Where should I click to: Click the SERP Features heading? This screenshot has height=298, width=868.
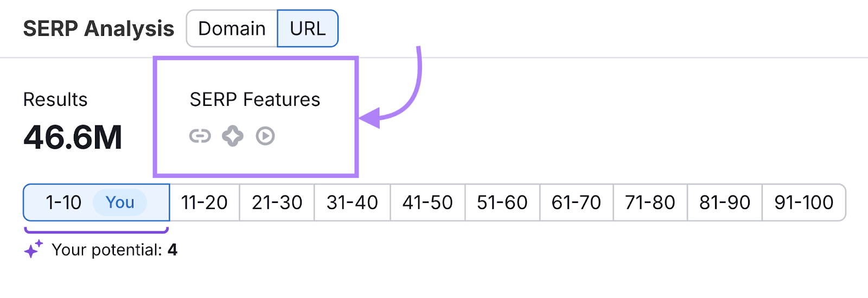click(255, 99)
